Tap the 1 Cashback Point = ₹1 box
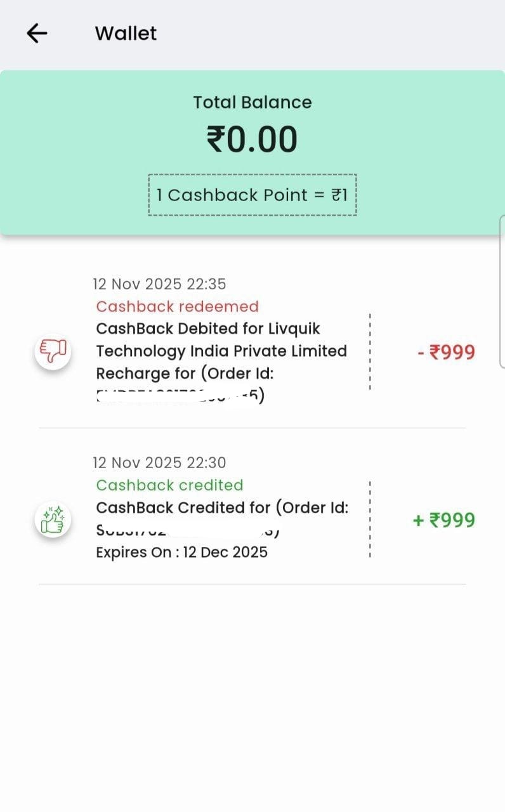Screen dimensions: 505x812 point(253,195)
